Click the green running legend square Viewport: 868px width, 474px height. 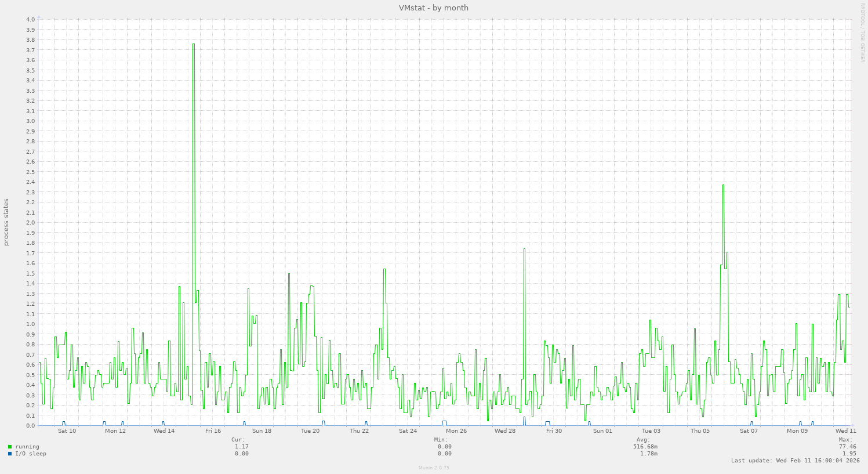click(9, 447)
